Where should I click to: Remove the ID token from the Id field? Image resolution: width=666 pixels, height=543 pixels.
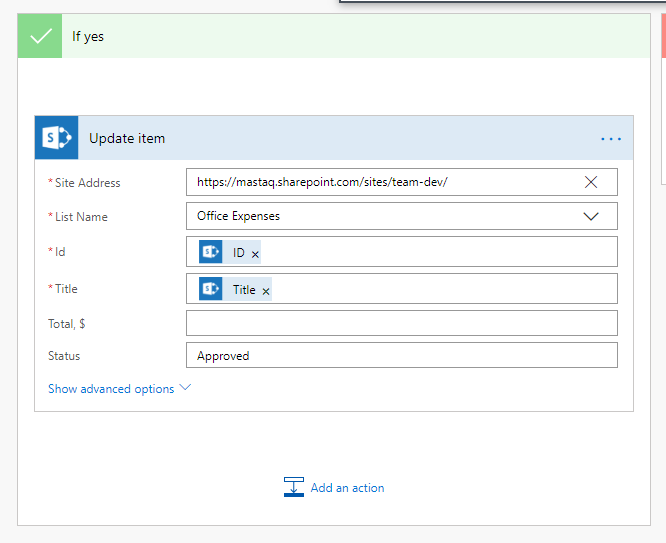(x=255, y=255)
